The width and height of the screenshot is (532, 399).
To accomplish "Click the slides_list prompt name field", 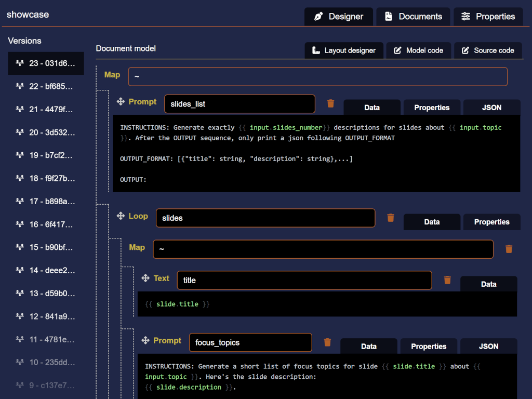I will point(240,104).
